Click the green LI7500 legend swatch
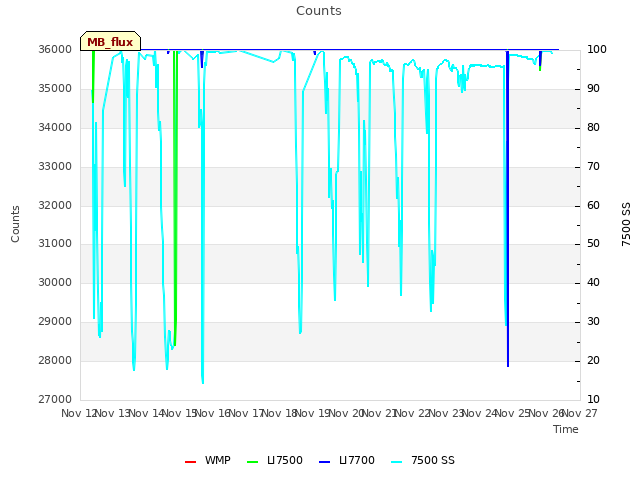 [253, 462]
